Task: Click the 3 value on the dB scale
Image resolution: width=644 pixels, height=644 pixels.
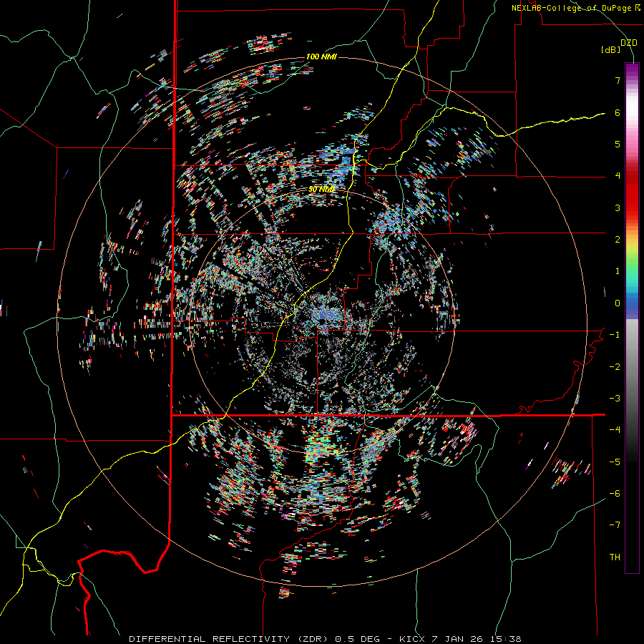Action: [x=618, y=208]
